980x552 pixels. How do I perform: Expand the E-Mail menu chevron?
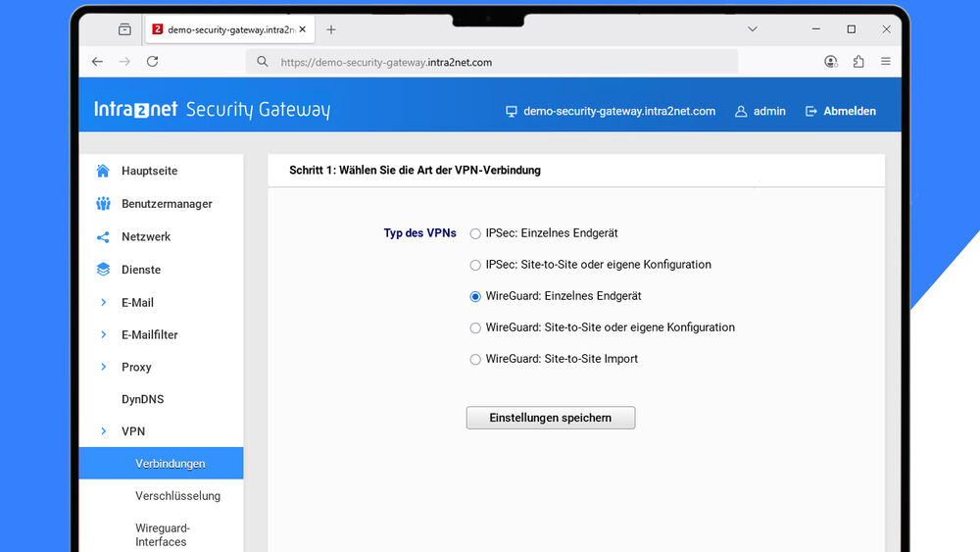coord(103,303)
